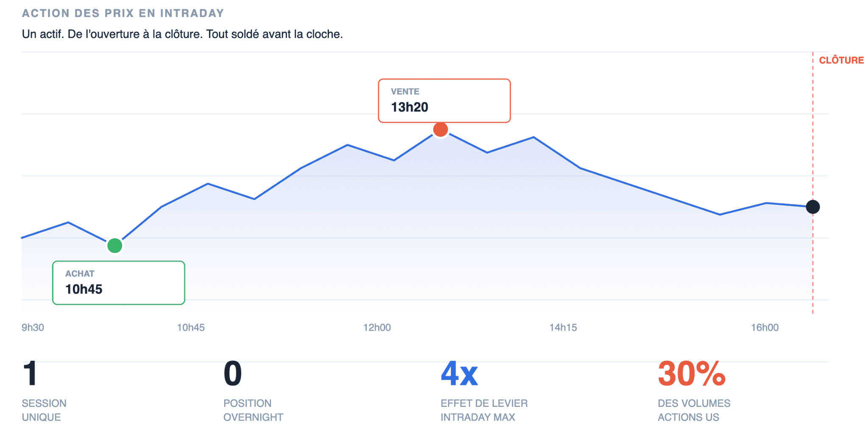Click the "POSITION OVERNIGHT" caption
This screenshot has width=868, height=431.
tap(253, 410)
